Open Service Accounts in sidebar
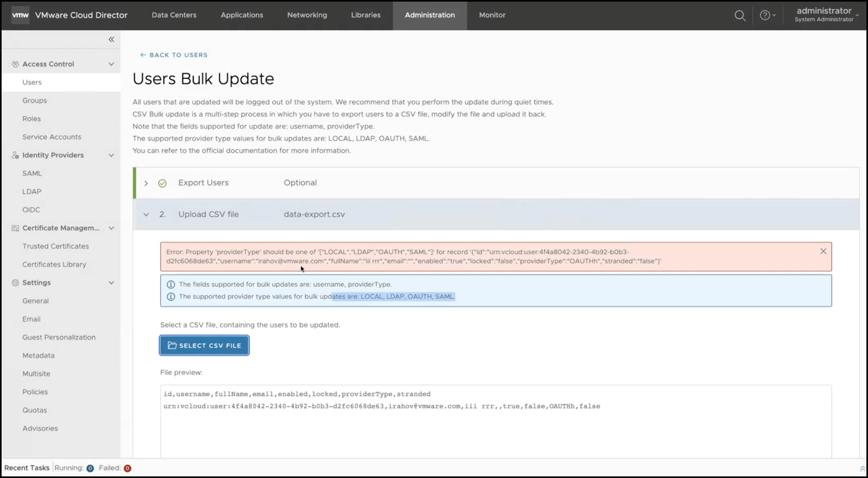Image resolution: width=868 pixels, height=478 pixels. coord(52,137)
